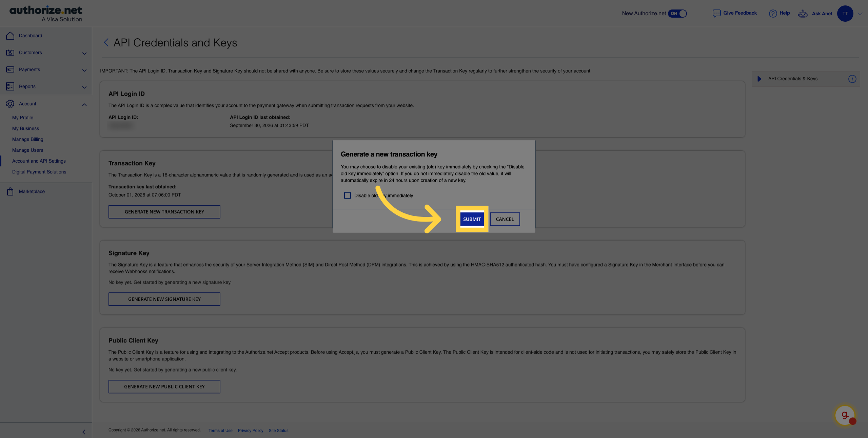This screenshot has height=438, width=868.
Task: Click the Give Feedback link text
Action: point(740,13)
